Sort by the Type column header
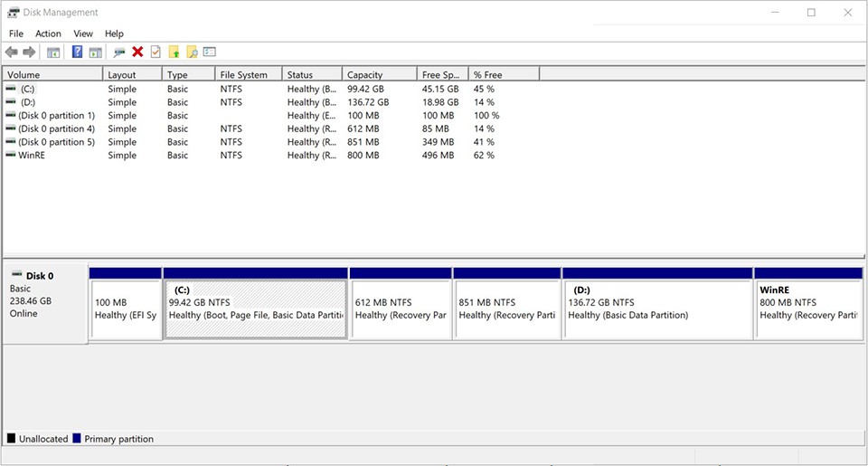 click(x=188, y=74)
